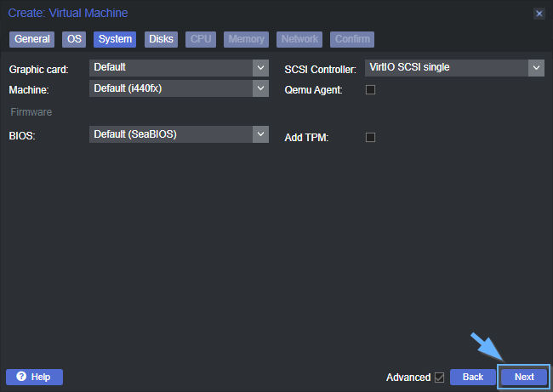Open the Machine type dropdown arrow
This screenshot has width=553, height=392.
click(260, 88)
